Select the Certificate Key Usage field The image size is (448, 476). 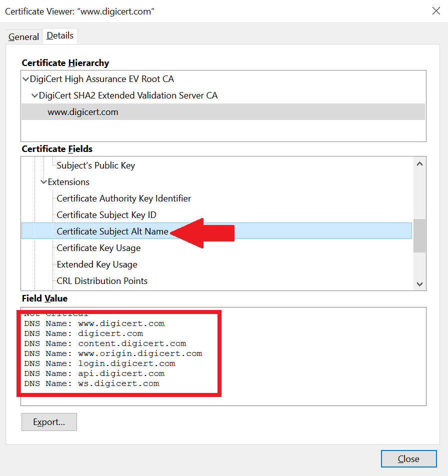point(98,247)
